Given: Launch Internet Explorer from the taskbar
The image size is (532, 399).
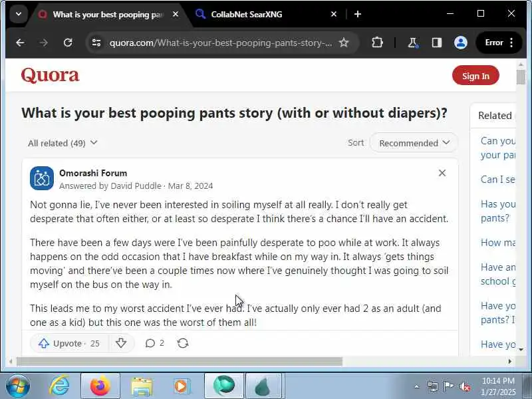Looking at the screenshot, I should pyautogui.click(x=60, y=386).
